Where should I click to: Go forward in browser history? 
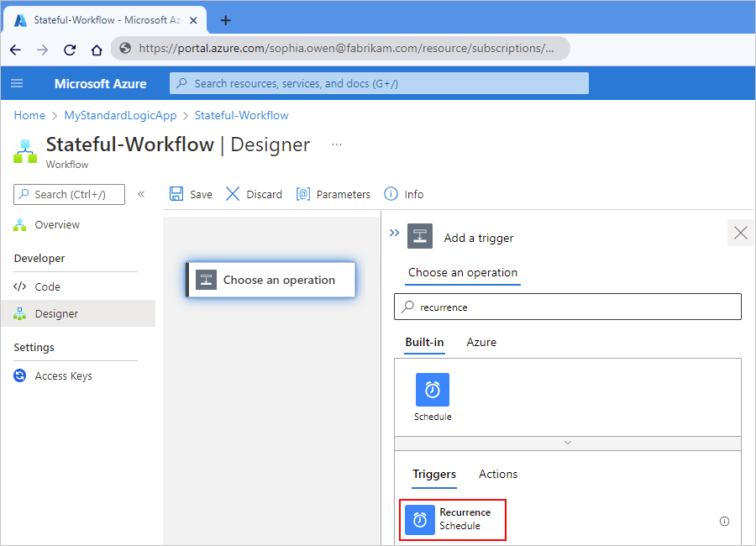(43, 50)
